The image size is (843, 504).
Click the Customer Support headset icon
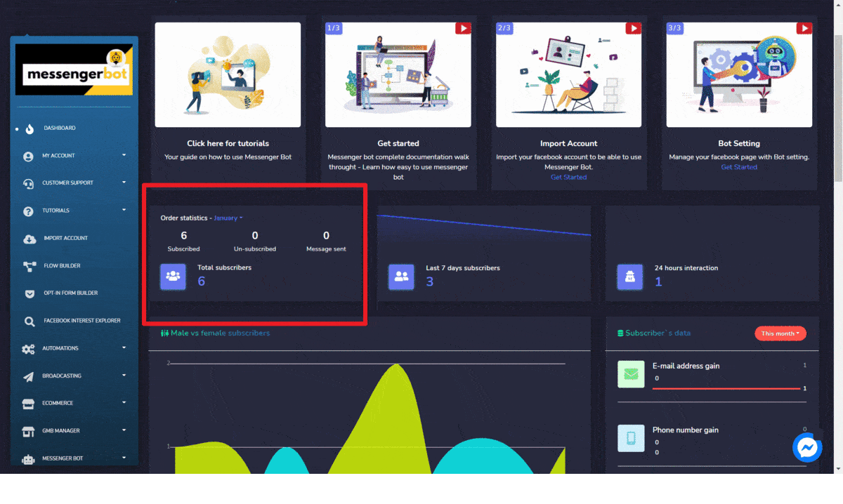(28, 184)
